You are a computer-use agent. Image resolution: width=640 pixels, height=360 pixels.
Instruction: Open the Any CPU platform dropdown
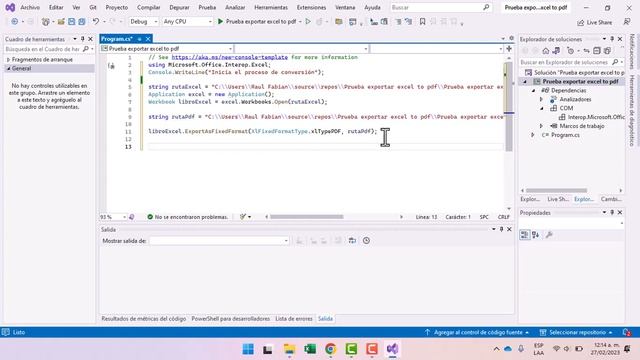[187, 21]
